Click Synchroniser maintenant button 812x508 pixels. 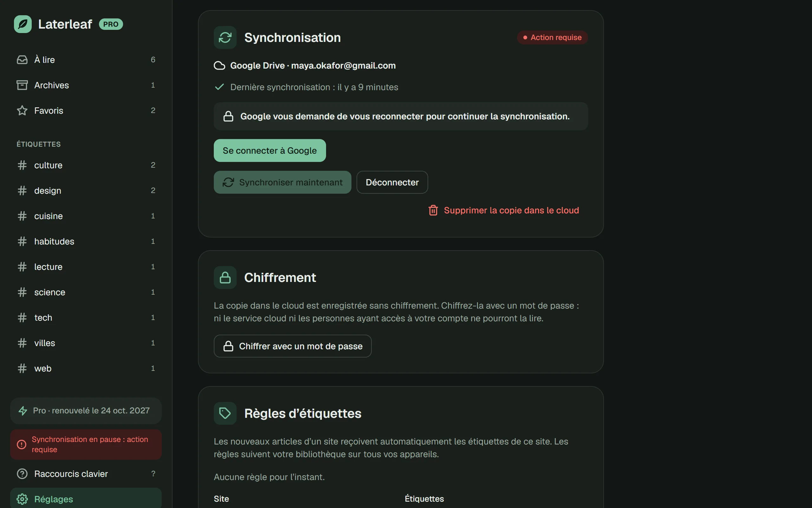click(283, 183)
